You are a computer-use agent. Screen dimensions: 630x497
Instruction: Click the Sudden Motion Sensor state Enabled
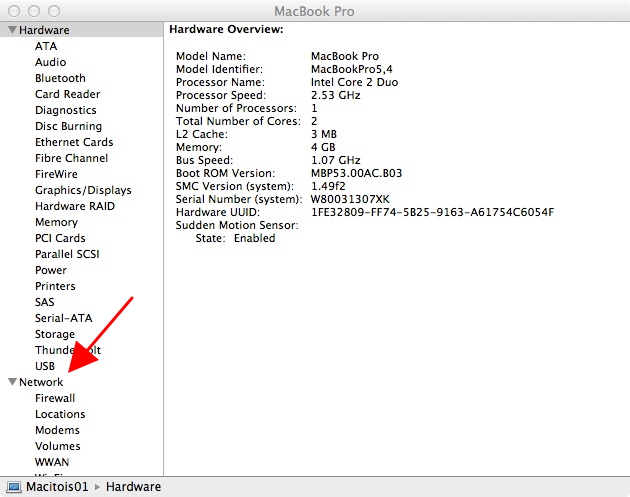(x=255, y=238)
